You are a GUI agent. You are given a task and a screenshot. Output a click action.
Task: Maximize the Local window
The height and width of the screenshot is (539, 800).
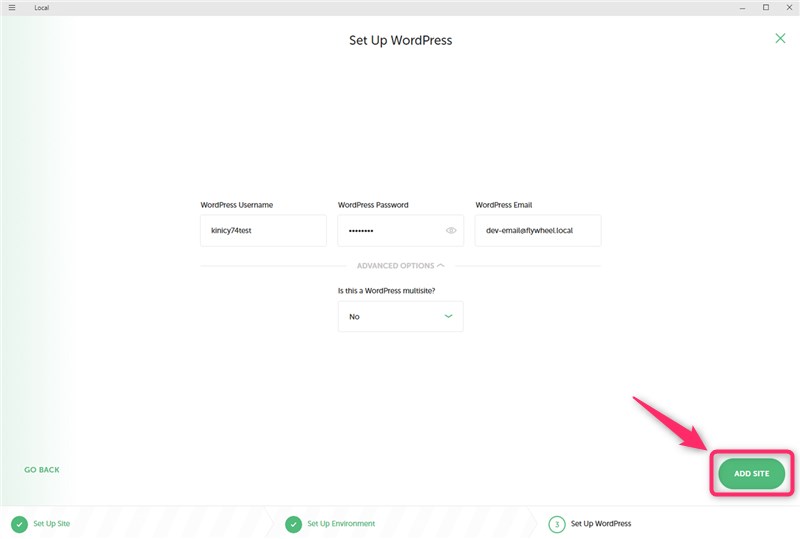[766, 7]
